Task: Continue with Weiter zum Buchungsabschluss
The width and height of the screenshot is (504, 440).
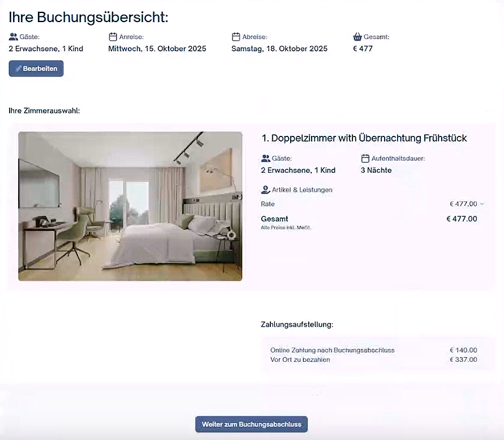Action: 251,424
